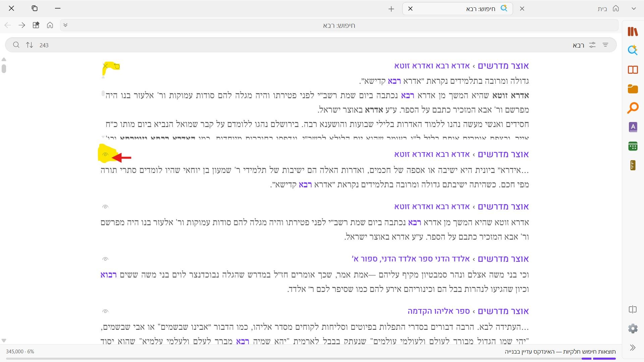Go forward with the right arrow
Screen dimensions: 644x362
(22, 25)
